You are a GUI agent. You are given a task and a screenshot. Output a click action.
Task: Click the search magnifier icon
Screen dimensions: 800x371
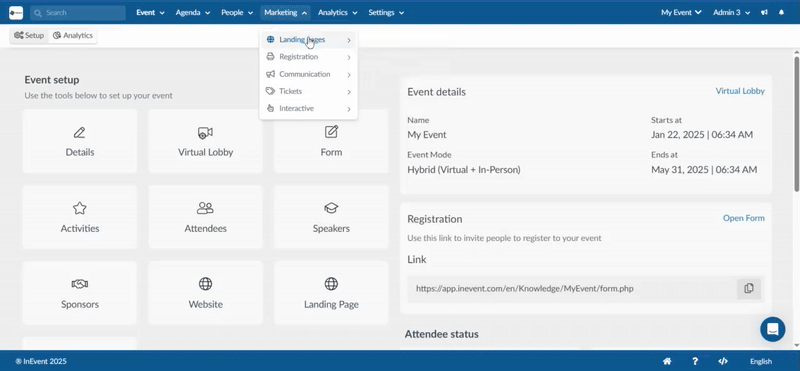(x=38, y=13)
